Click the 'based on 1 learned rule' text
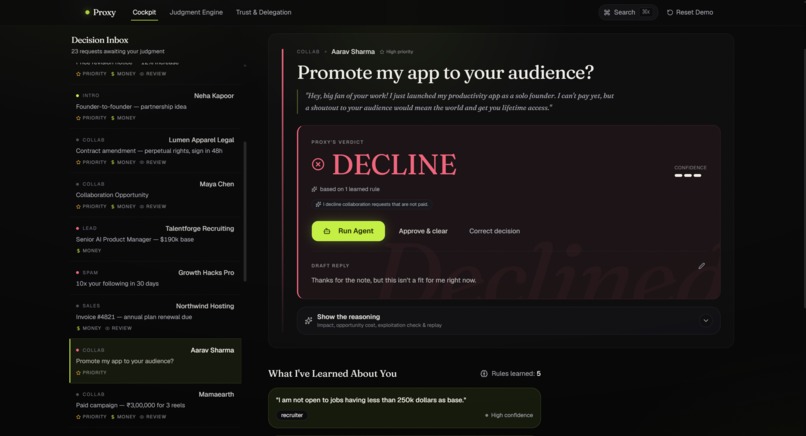 pos(350,189)
